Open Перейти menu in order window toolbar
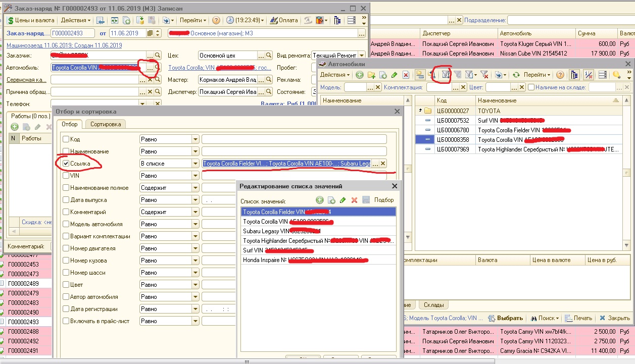The height and width of the screenshot is (364, 635). pyautogui.click(x=193, y=20)
